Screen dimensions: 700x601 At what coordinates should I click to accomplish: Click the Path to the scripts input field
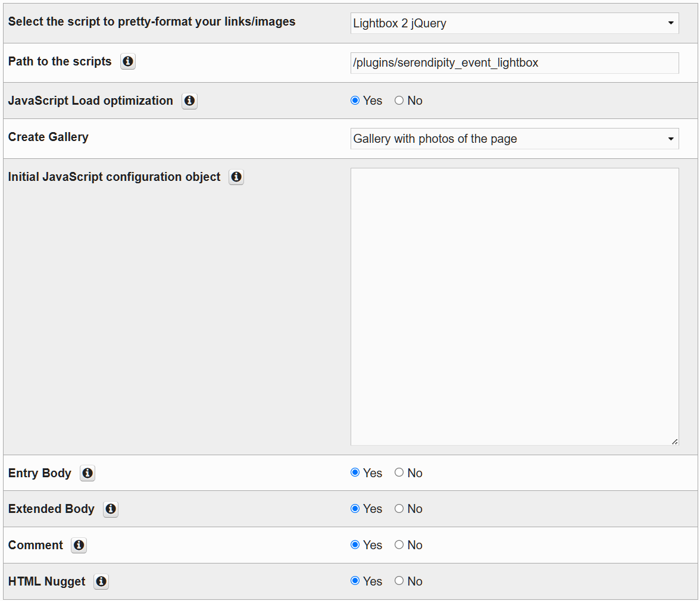click(514, 63)
